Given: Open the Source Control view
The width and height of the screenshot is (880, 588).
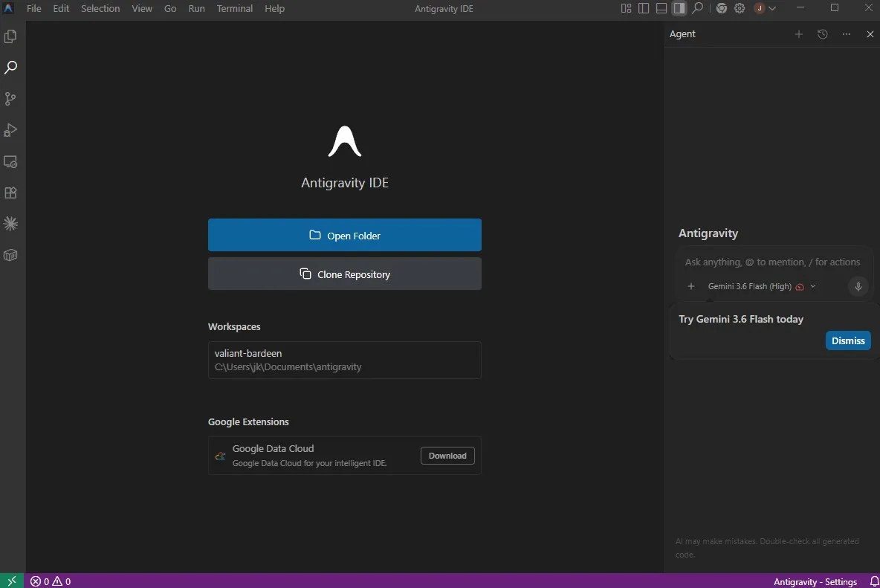Looking at the screenshot, I should [10, 99].
